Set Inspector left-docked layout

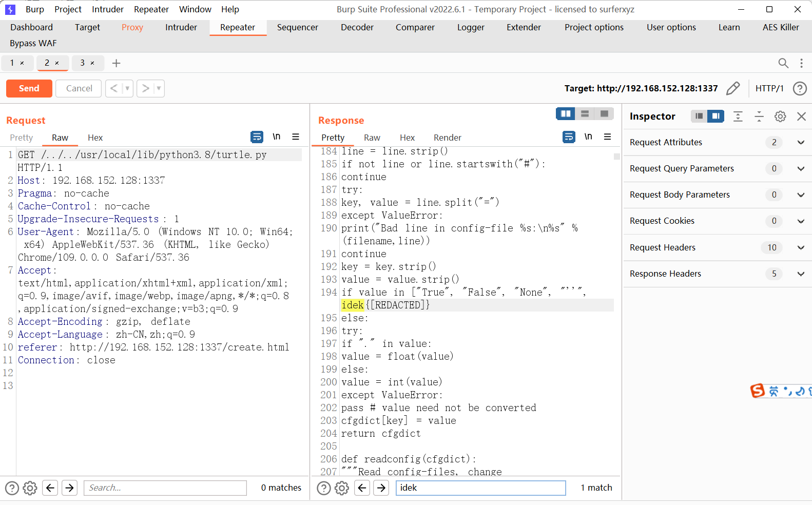click(x=699, y=116)
